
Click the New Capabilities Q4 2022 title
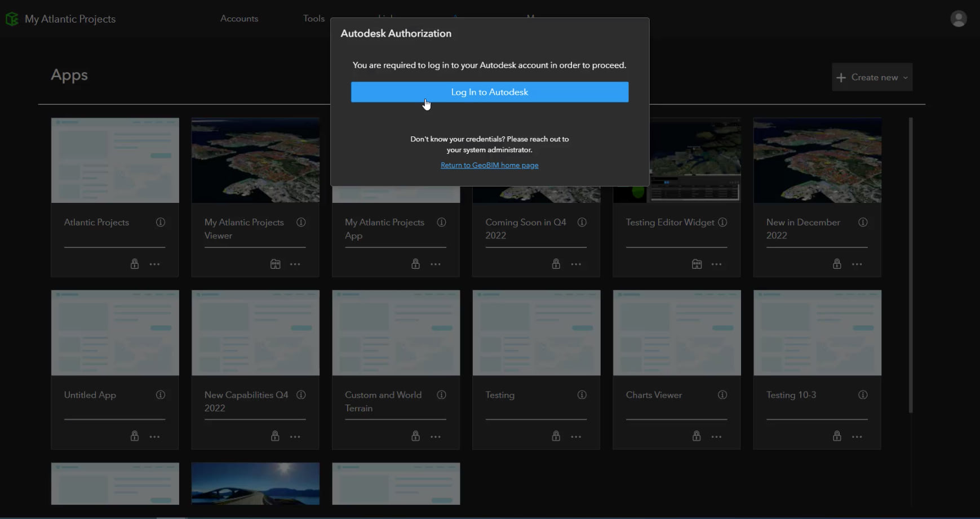click(246, 401)
